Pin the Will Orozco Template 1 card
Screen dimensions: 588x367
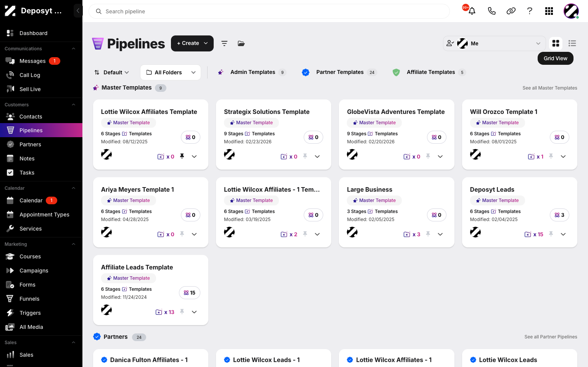[x=551, y=156]
